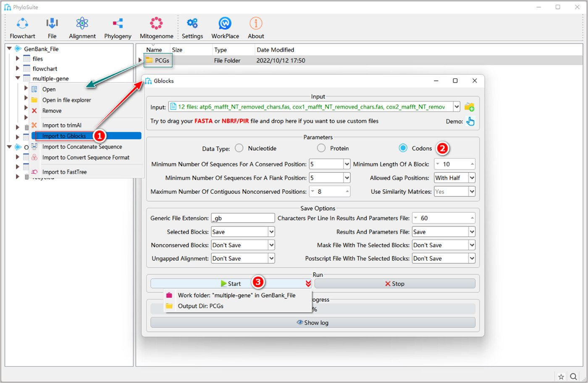Expand the flowchart tree node
Viewport: 588px width, 383px height.
coord(18,68)
